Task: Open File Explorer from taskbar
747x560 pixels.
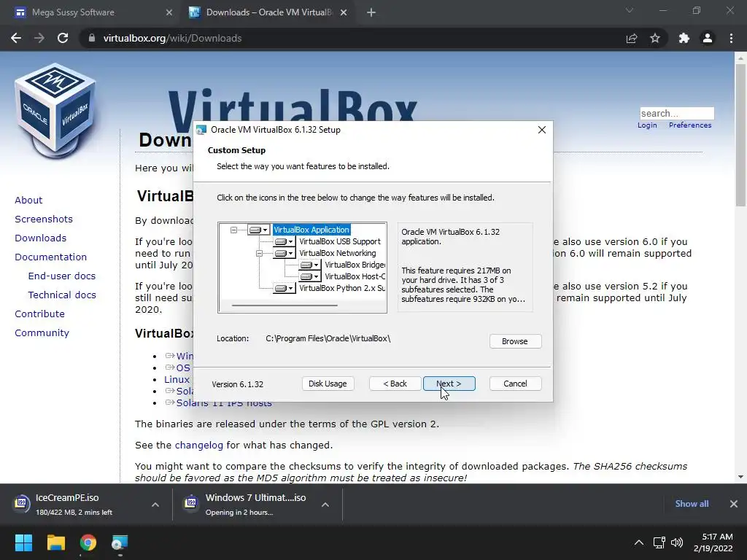Action: click(x=55, y=542)
